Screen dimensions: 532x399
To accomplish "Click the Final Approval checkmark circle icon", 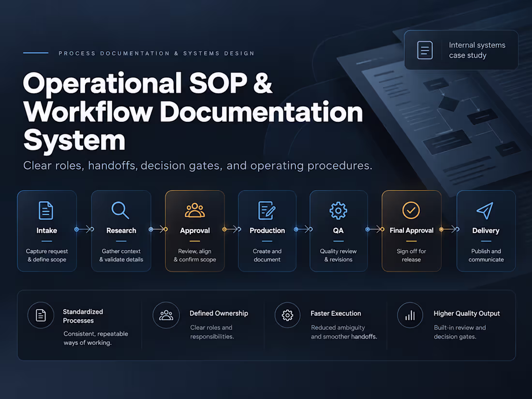I will (411, 210).
